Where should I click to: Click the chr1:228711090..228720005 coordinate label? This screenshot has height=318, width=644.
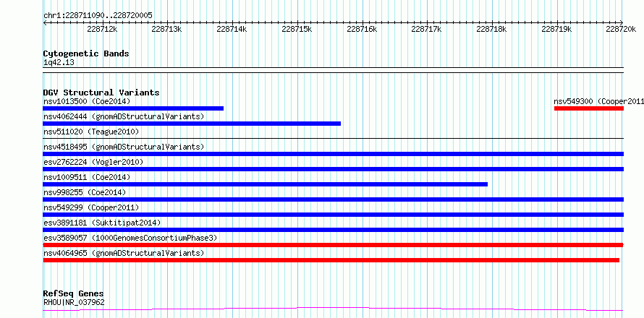(x=98, y=16)
